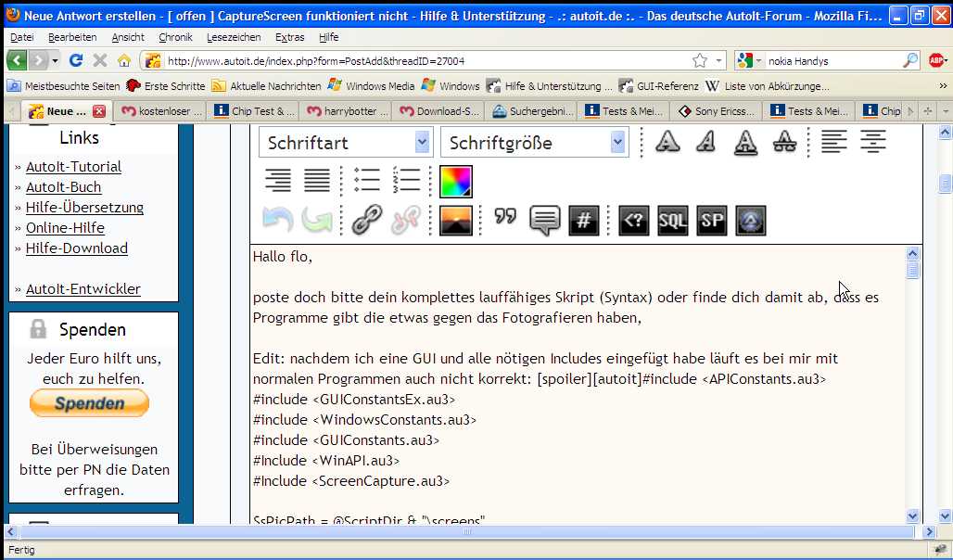Center-align text with the alignment icon
This screenshot has width=953, height=560.
[873, 142]
